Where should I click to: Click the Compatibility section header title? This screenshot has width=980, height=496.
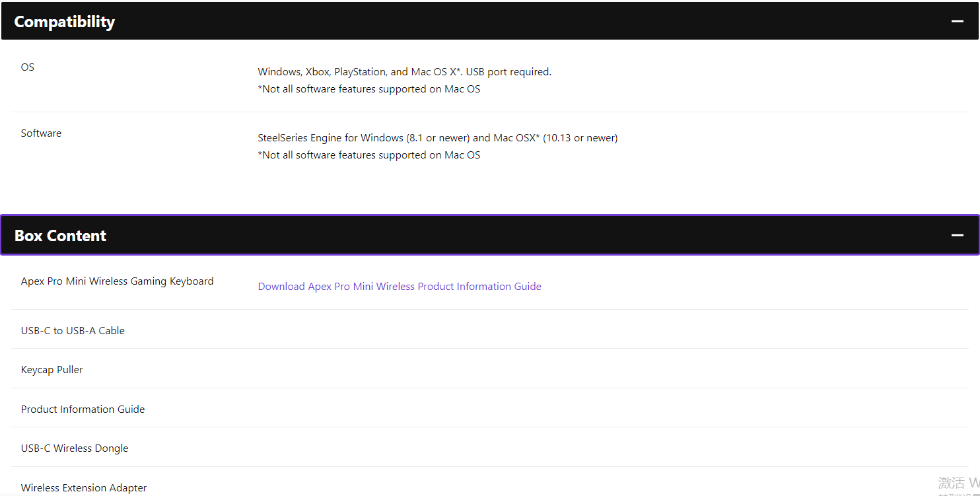click(x=64, y=22)
